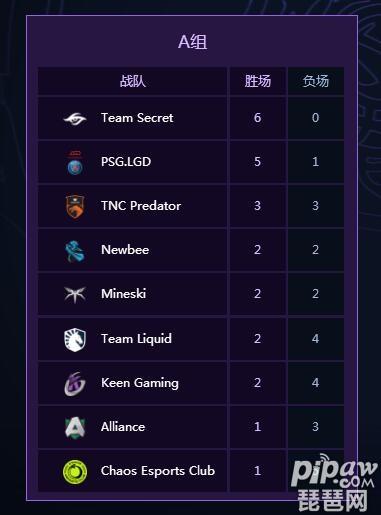Select the Keen Gaming purple logo
Image resolution: width=381 pixels, height=515 pixels.
75,384
